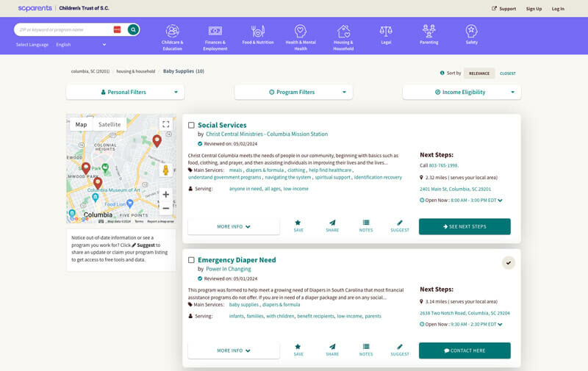This screenshot has width=588, height=371.
Task: Expand the Personal Filters dropdown
Action: (x=125, y=92)
